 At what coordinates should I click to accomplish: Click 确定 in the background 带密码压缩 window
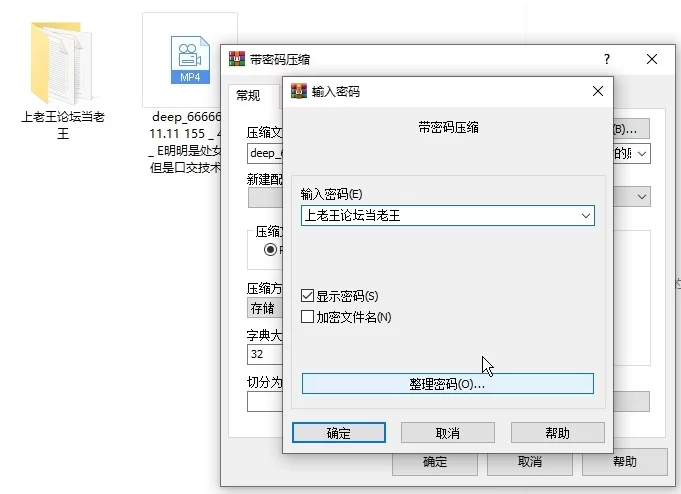435,463
